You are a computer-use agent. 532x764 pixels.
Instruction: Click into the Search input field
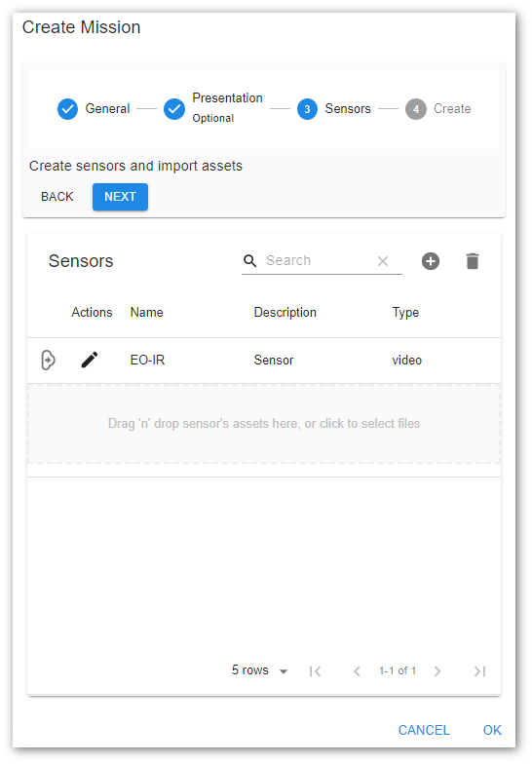(x=320, y=261)
